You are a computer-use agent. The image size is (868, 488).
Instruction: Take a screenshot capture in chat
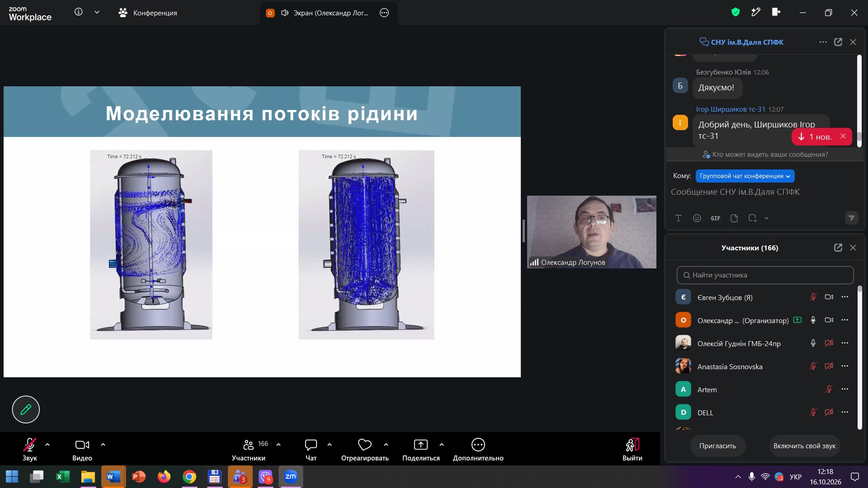pyautogui.click(x=752, y=218)
